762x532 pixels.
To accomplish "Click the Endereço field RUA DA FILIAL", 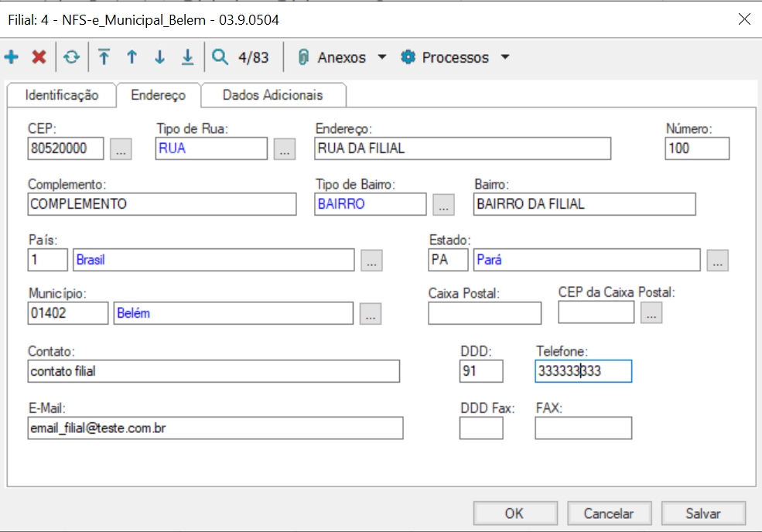I will point(463,148).
